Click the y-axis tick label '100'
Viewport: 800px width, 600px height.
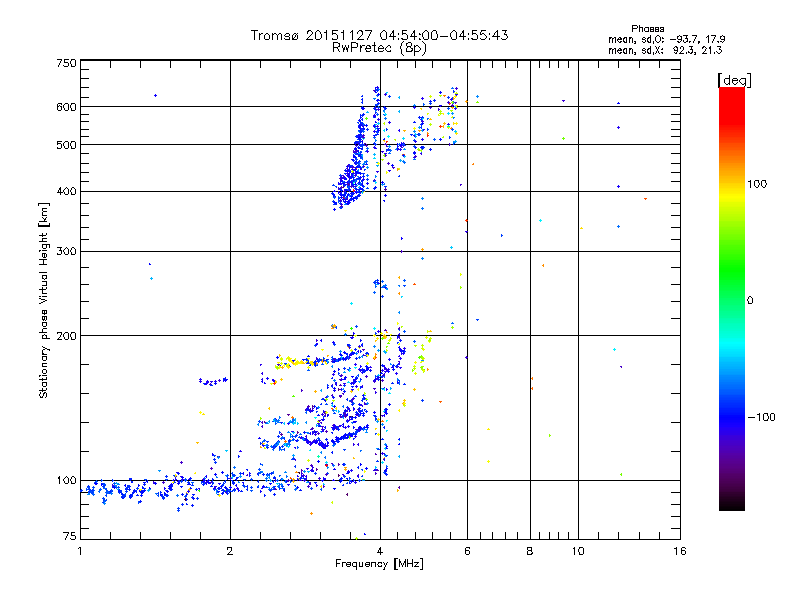(x=66, y=480)
